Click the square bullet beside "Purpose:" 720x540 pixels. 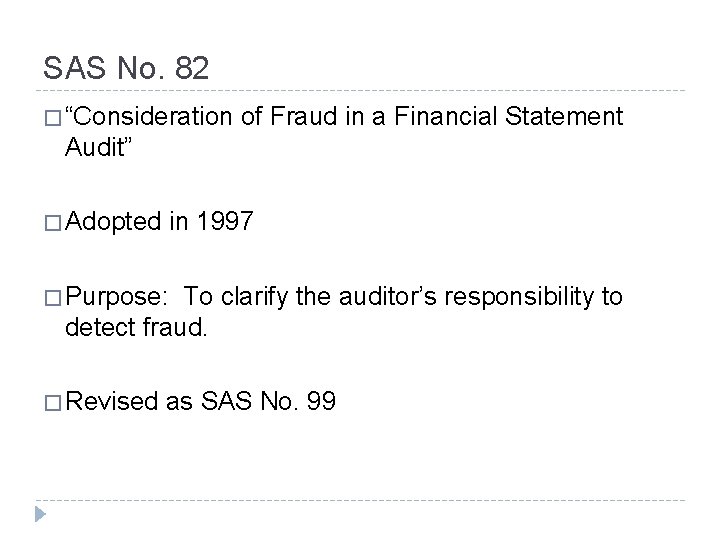(x=53, y=298)
